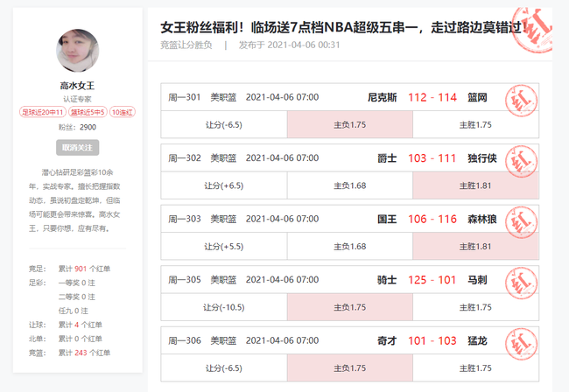Select the 足球近20中11 badge
The image size is (569, 392).
pyautogui.click(x=43, y=112)
